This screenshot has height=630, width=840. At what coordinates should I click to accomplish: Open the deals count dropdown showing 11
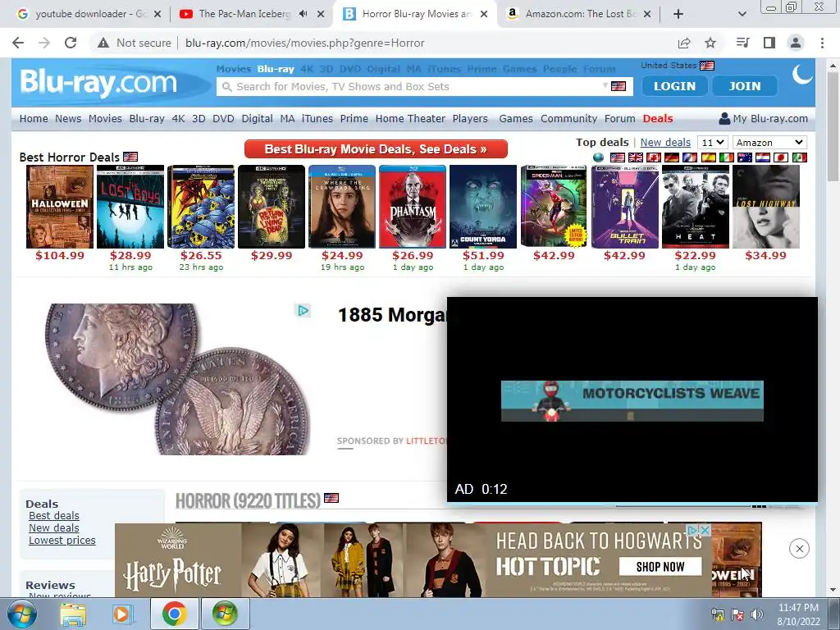pyautogui.click(x=713, y=143)
